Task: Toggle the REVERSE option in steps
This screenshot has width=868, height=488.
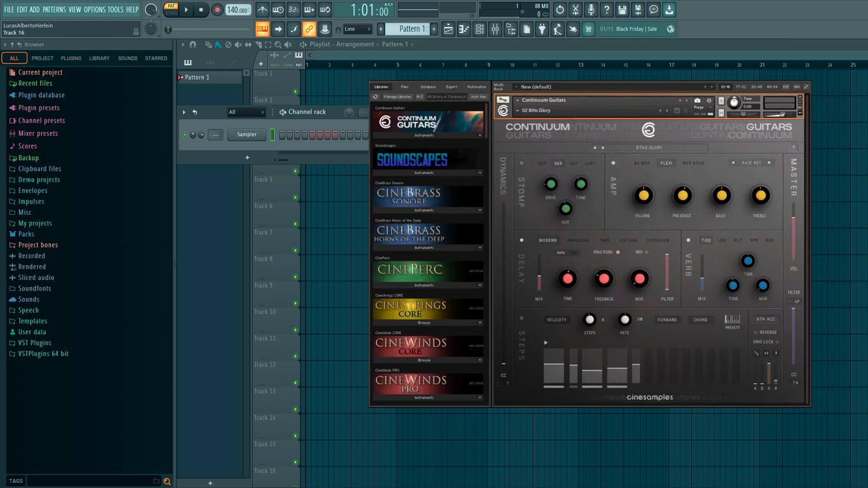Action: (x=766, y=332)
